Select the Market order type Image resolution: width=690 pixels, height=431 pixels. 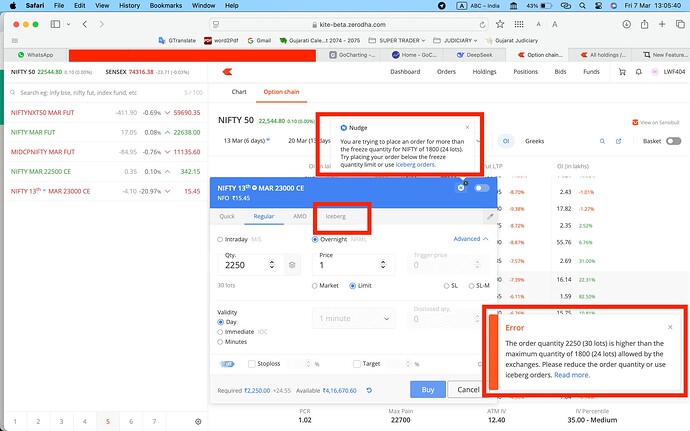click(315, 286)
